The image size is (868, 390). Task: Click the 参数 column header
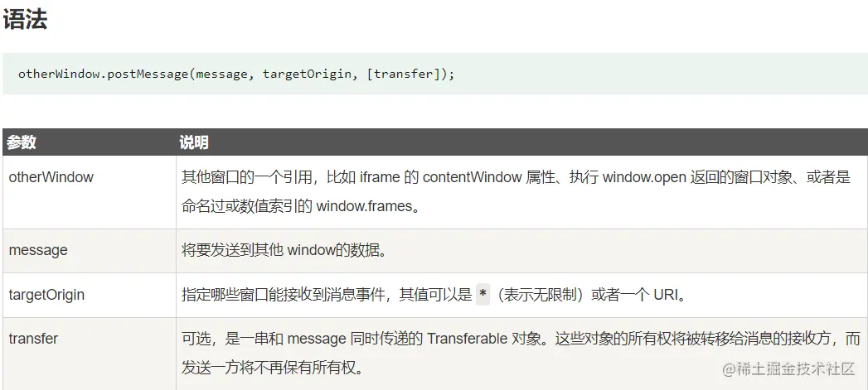click(22, 142)
